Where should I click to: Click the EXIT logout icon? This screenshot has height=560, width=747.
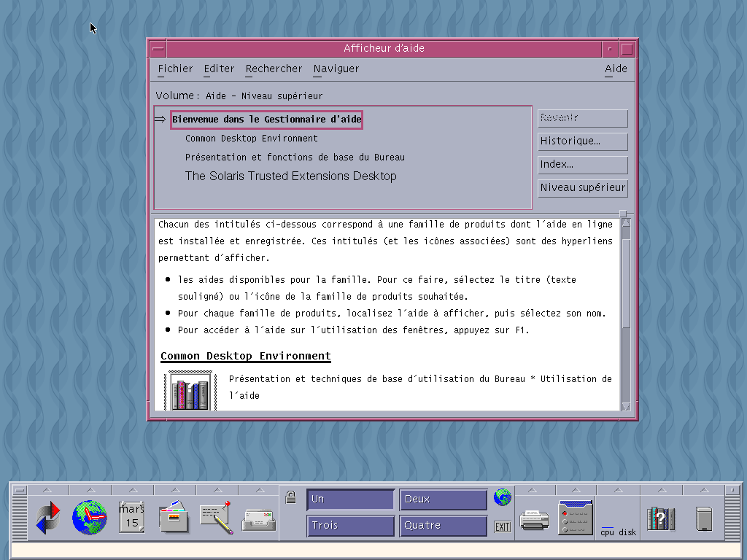[503, 526]
